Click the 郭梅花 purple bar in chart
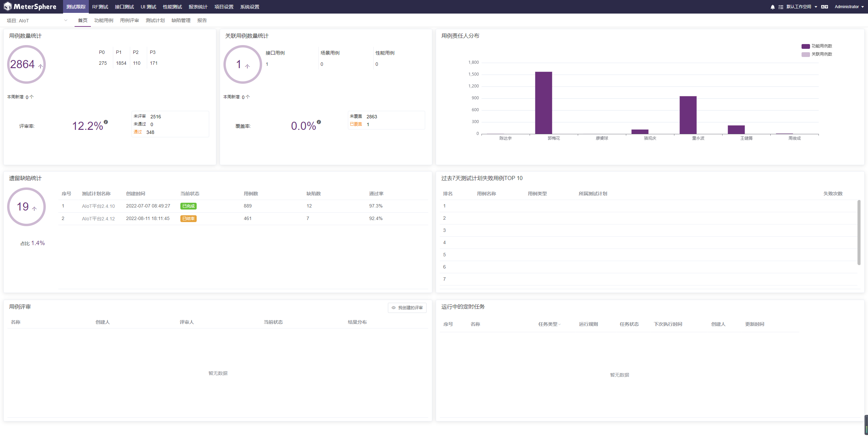The height and width of the screenshot is (437, 868). click(544, 103)
